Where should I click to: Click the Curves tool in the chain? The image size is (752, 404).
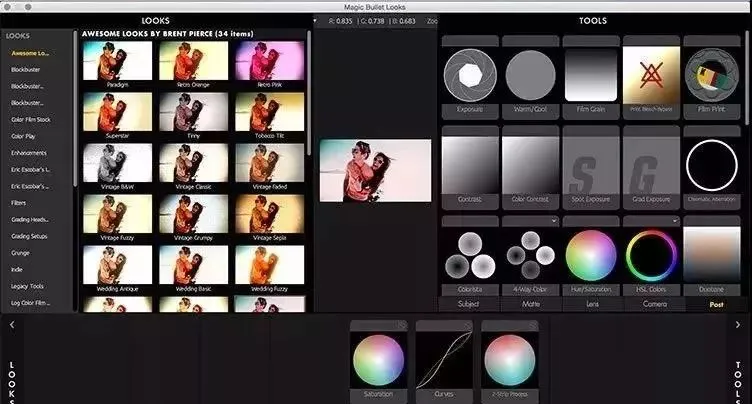(444, 360)
